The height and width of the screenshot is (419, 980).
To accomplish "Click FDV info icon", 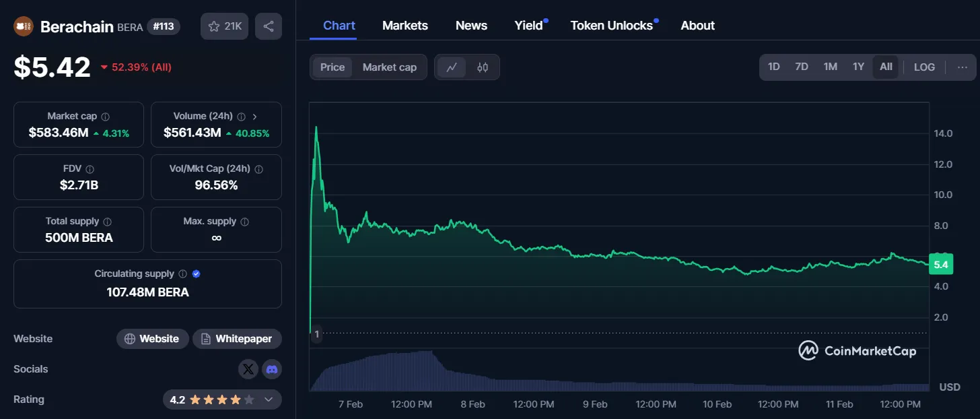I will [x=90, y=169].
